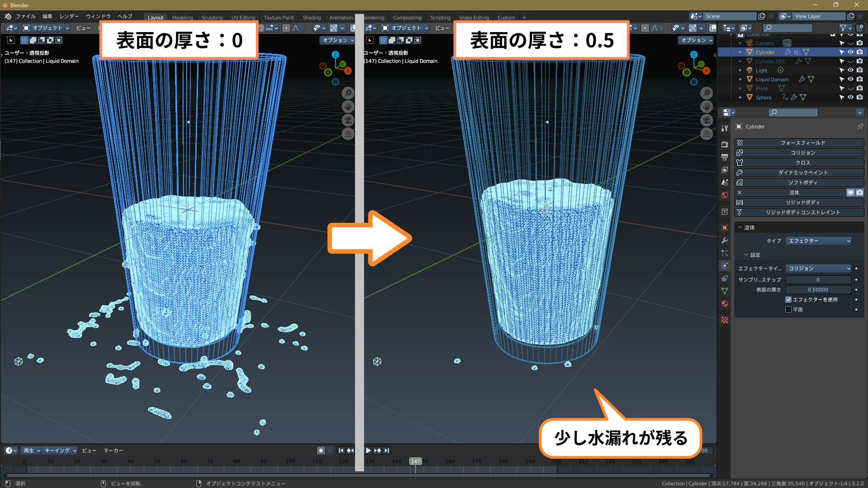Open the エフェクタータイプ コリジョン dropdown

[818, 268]
